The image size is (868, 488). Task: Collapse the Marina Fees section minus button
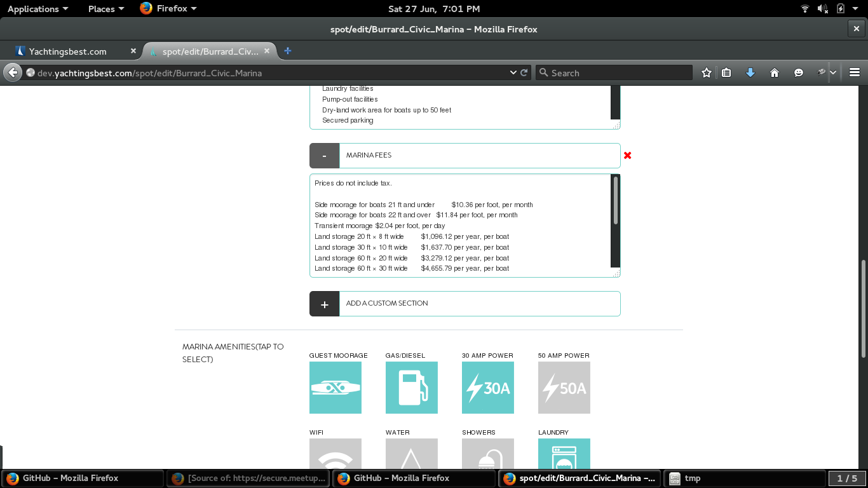[x=324, y=156]
